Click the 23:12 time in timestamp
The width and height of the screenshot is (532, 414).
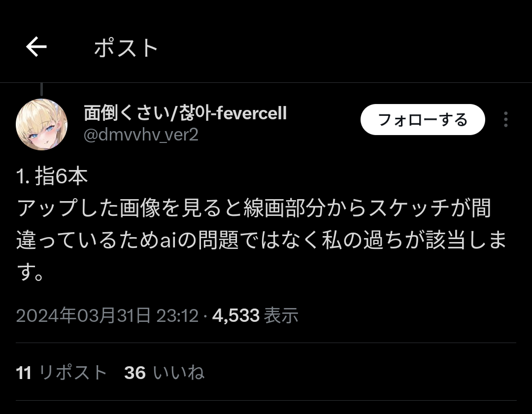(x=177, y=315)
